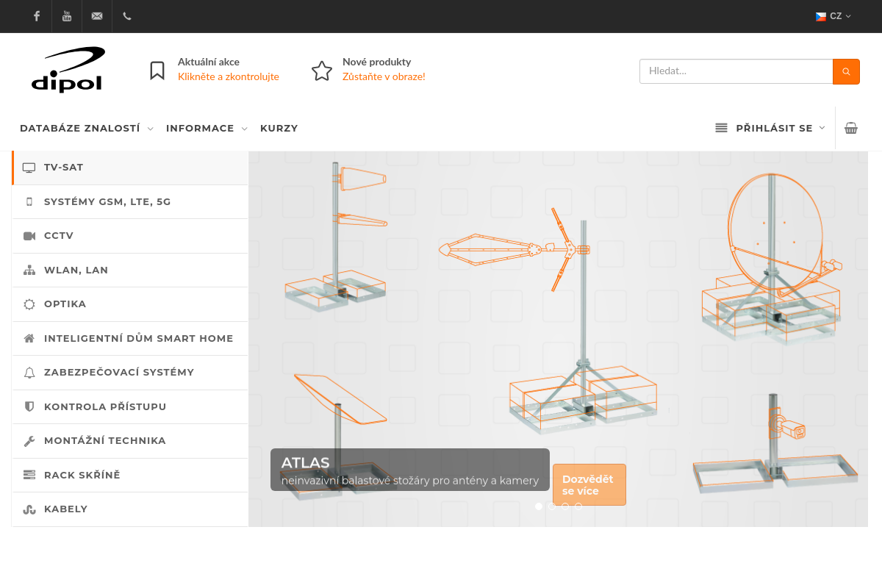Image resolution: width=882 pixels, height=588 pixels.
Task: Select the first carousel slide dot
Action: point(539,506)
